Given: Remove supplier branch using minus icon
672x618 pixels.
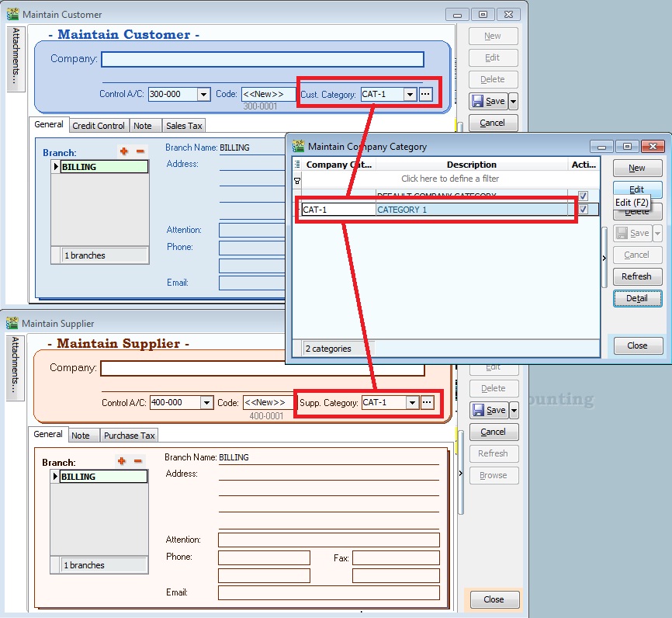Looking at the screenshot, I should (x=138, y=461).
